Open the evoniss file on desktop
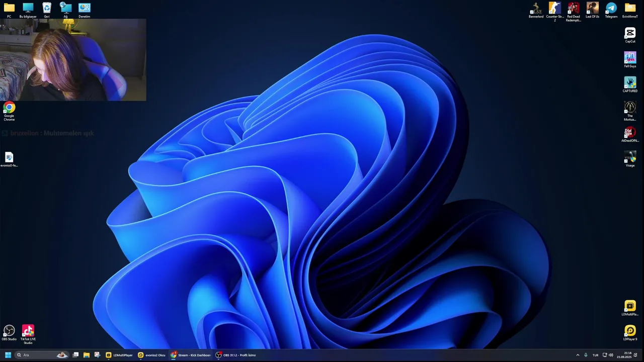This screenshot has width=644, height=362. (9, 160)
